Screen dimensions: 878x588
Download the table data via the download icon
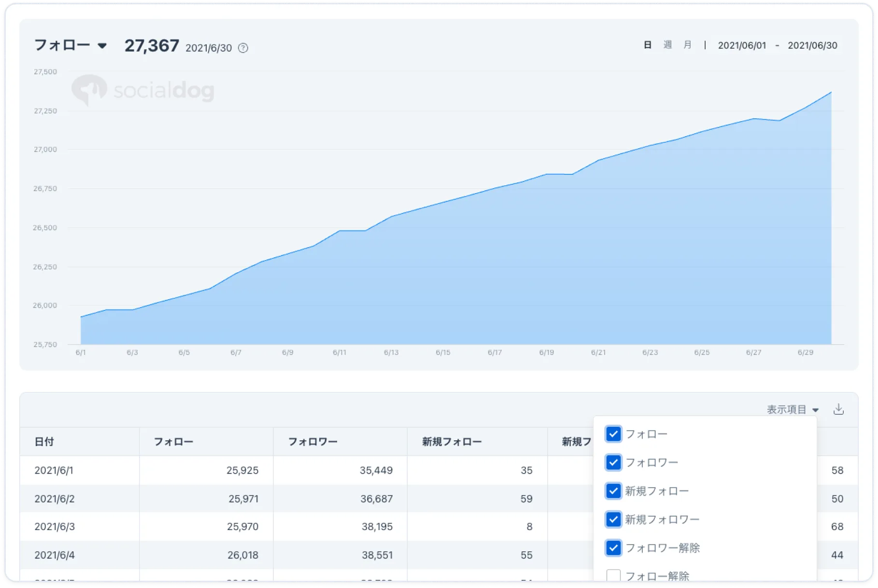(x=838, y=409)
